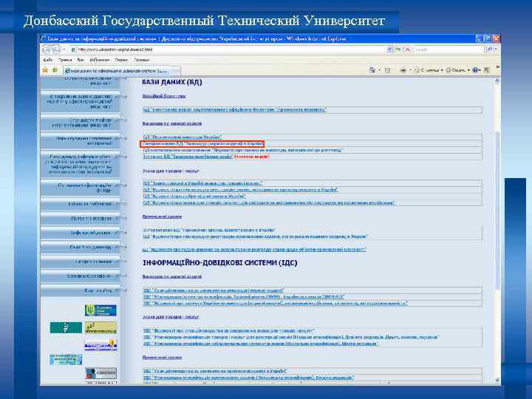Viewport: 532px width, 399px height.
Task: Click the Add to Favorites icon
Action: tap(55, 70)
